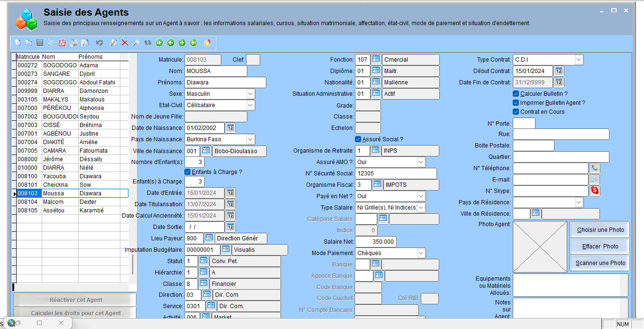Toggle Enfants à Charge checkbox
The height and width of the screenshot is (329, 644).
pos(188,172)
